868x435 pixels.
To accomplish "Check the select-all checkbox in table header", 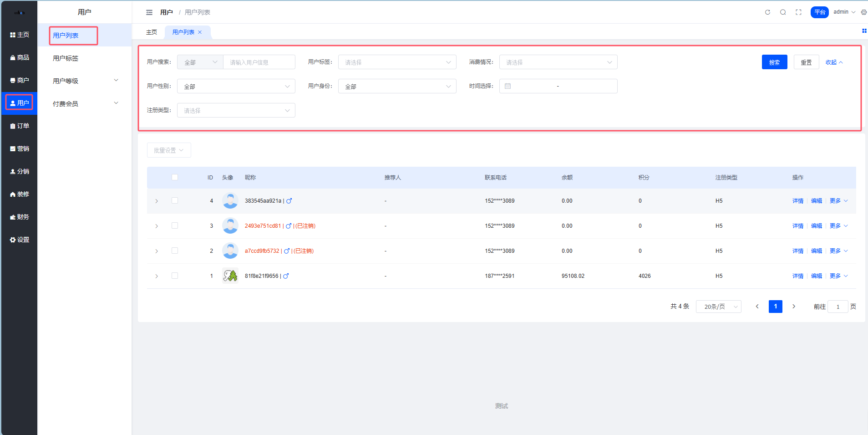I will point(175,177).
